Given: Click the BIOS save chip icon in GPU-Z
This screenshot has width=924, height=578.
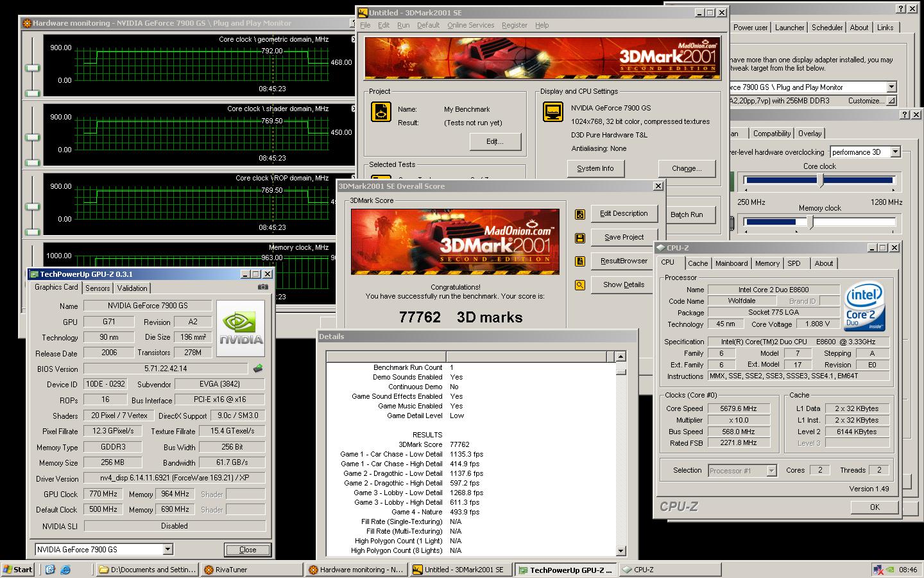Looking at the screenshot, I should click(x=257, y=369).
